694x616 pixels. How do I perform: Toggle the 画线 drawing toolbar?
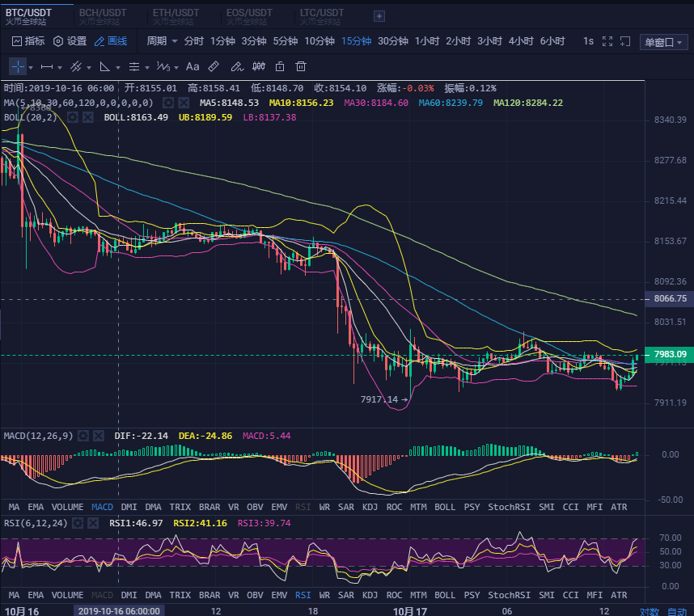tap(110, 41)
